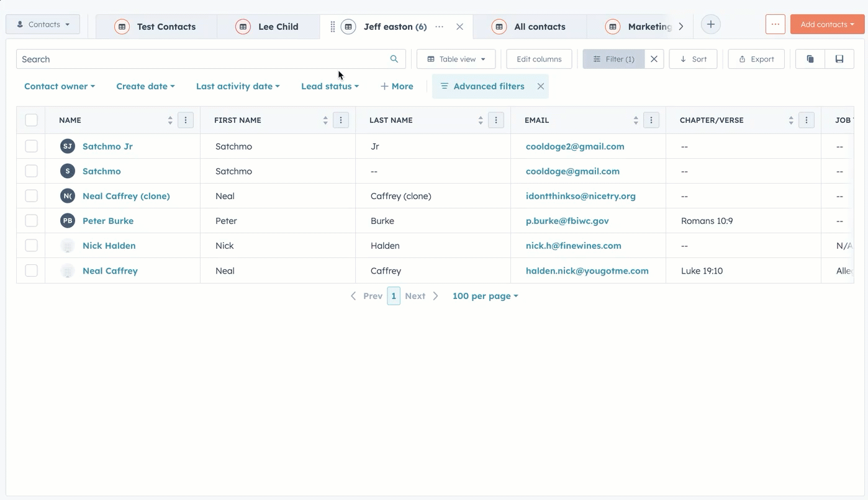This screenshot has height=500, width=868.
Task: Open the orange three-dot actions menu
Action: click(775, 24)
